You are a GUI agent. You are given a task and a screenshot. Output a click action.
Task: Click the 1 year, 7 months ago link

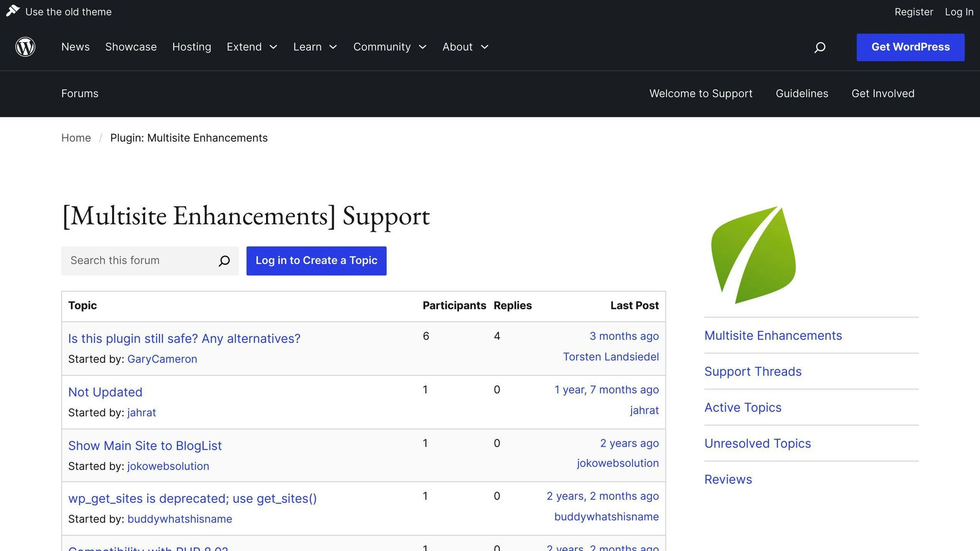(x=607, y=390)
